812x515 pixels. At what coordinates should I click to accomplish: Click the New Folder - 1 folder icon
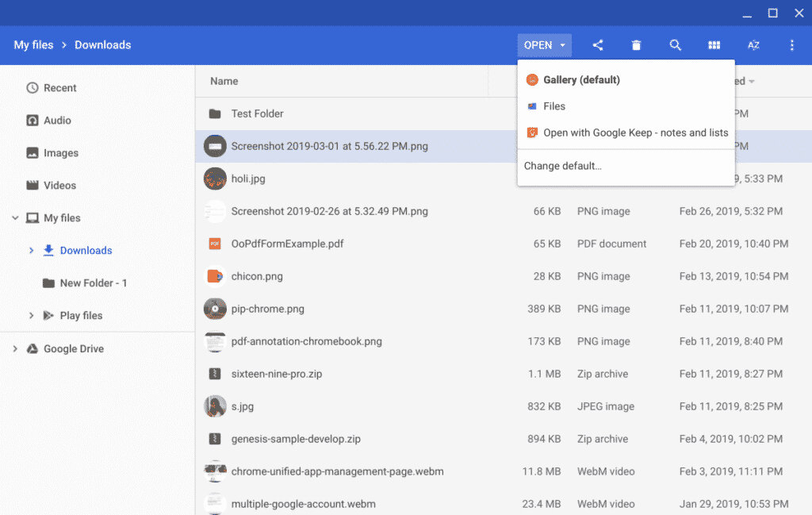(x=48, y=282)
